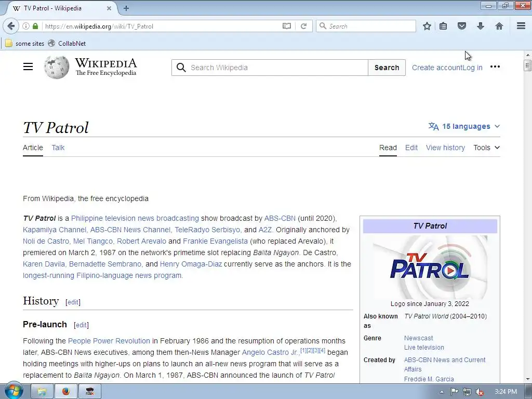The image size is (532, 399).
Task: Open the Freddie M. Garcia infobox link
Action: click(429, 379)
